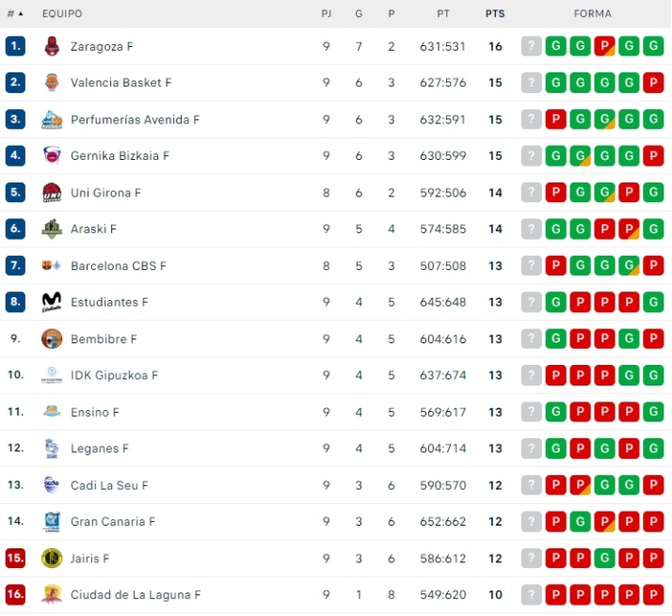Screen dimensions: 672x616
Task: Click Zaragoza F's upcoming match question mark
Action: click(532, 46)
